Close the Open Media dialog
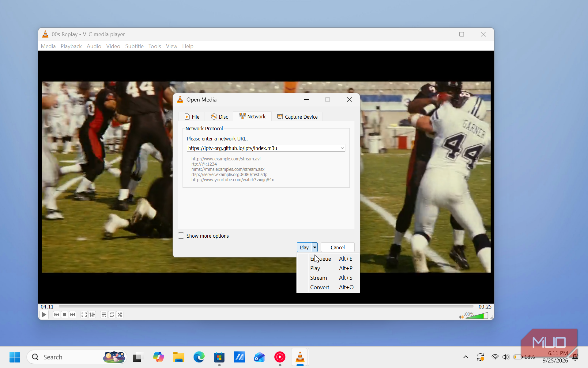588x368 pixels. click(x=349, y=100)
